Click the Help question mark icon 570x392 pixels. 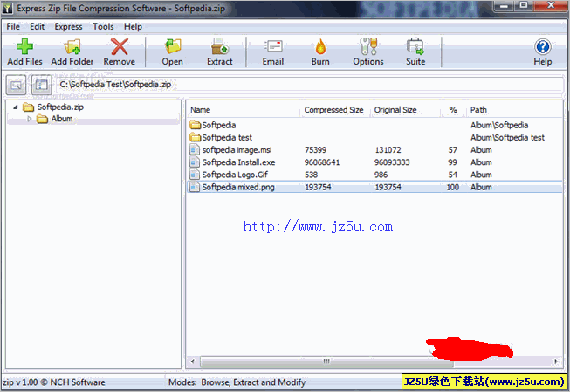(x=543, y=46)
